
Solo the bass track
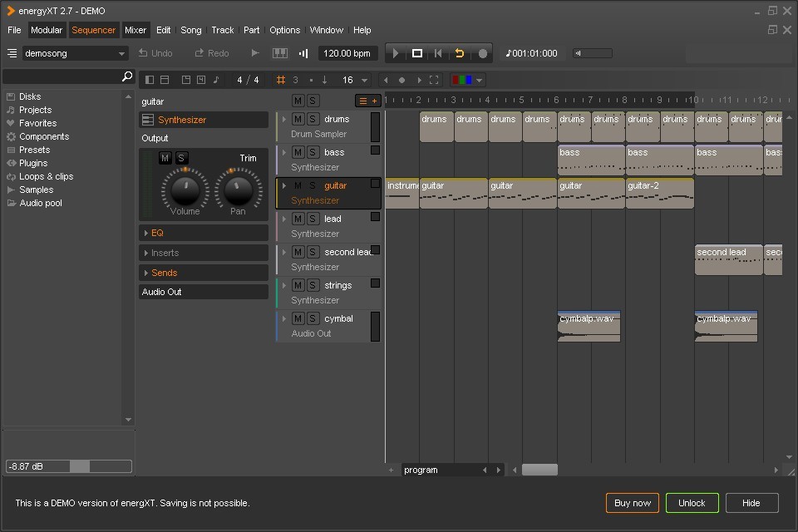(x=313, y=152)
